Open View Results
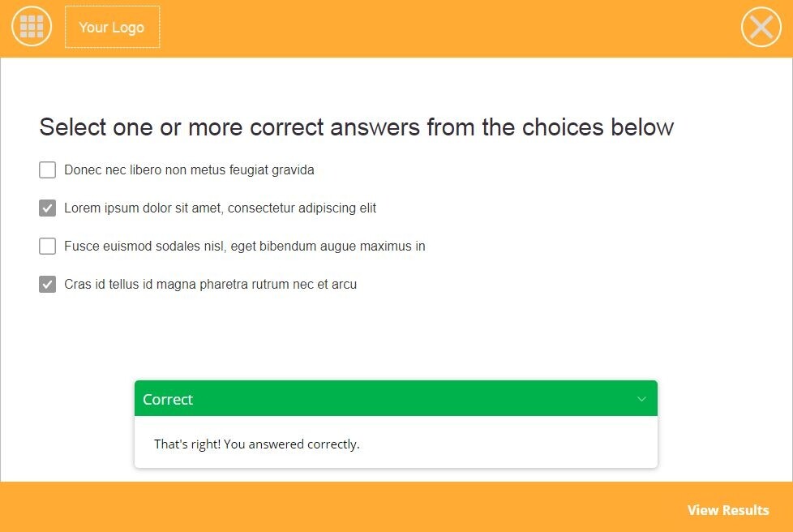Viewport: 793px width, 532px height. pyautogui.click(x=728, y=510)
